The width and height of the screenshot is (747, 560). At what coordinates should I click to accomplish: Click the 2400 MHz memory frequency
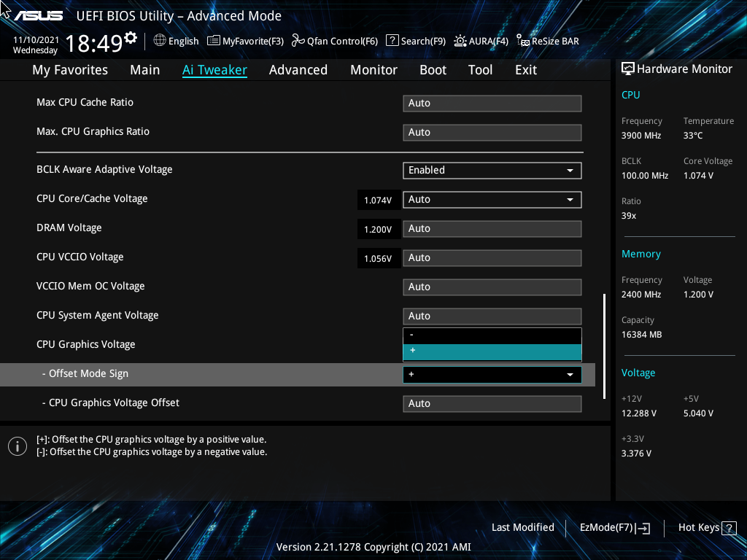click(641, 295)
